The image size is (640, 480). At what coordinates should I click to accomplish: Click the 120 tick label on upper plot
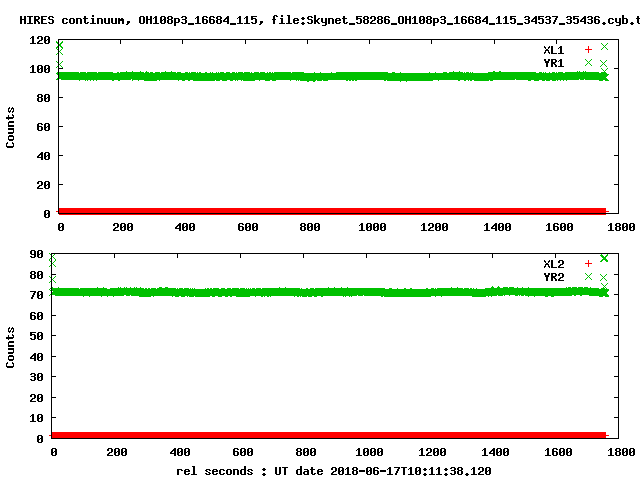click(x=40, y=40)
